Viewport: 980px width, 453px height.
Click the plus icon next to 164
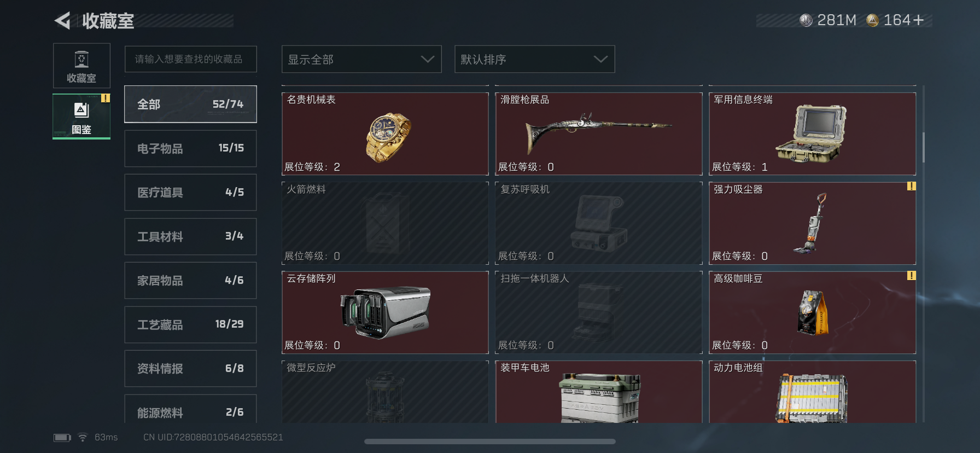(919, 20)
